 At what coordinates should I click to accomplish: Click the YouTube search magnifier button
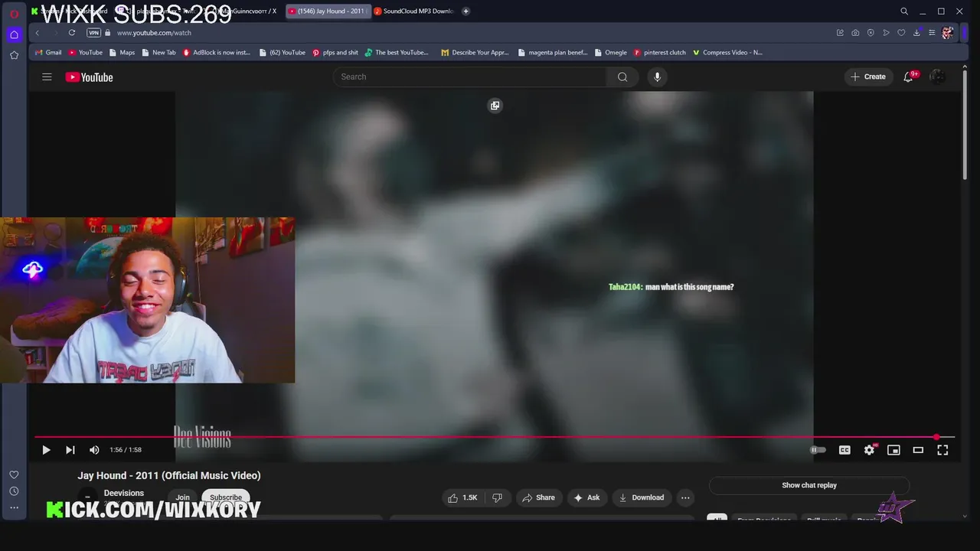click(x=622, y=77)
